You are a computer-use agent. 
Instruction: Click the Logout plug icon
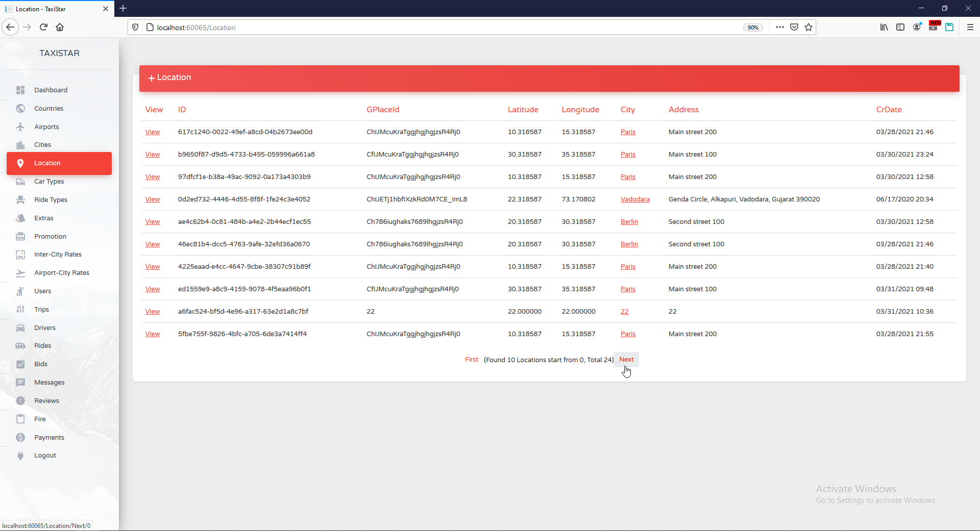coord(20,456)
